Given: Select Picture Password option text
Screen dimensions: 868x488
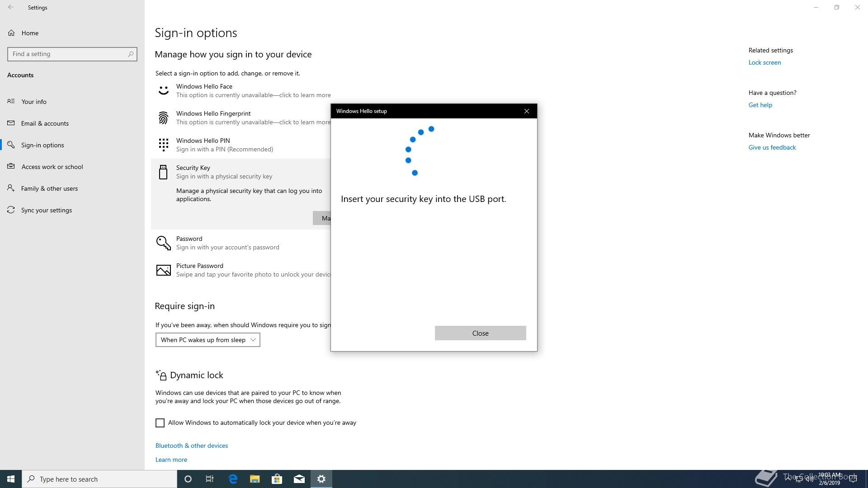Looking at the screenshot, I should tap(199, 266).
